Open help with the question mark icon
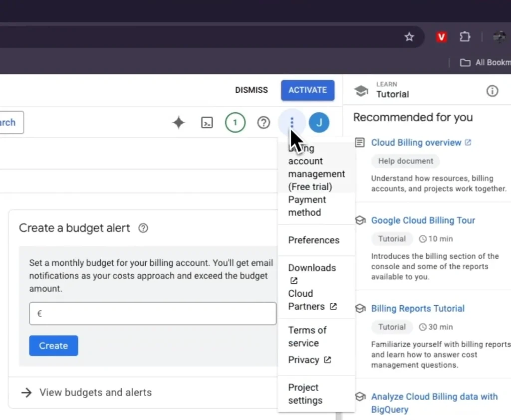The image size is (511, 420). [263, 122]
